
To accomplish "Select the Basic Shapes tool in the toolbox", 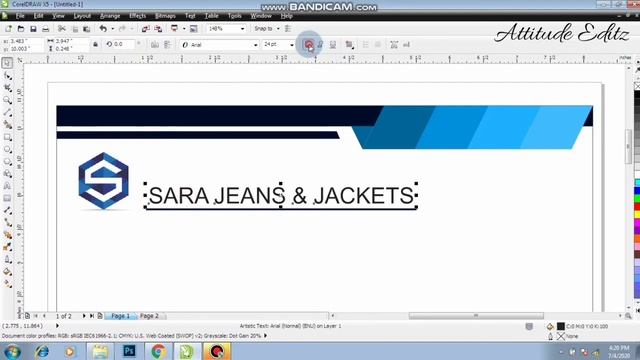I will pos(7,174).
